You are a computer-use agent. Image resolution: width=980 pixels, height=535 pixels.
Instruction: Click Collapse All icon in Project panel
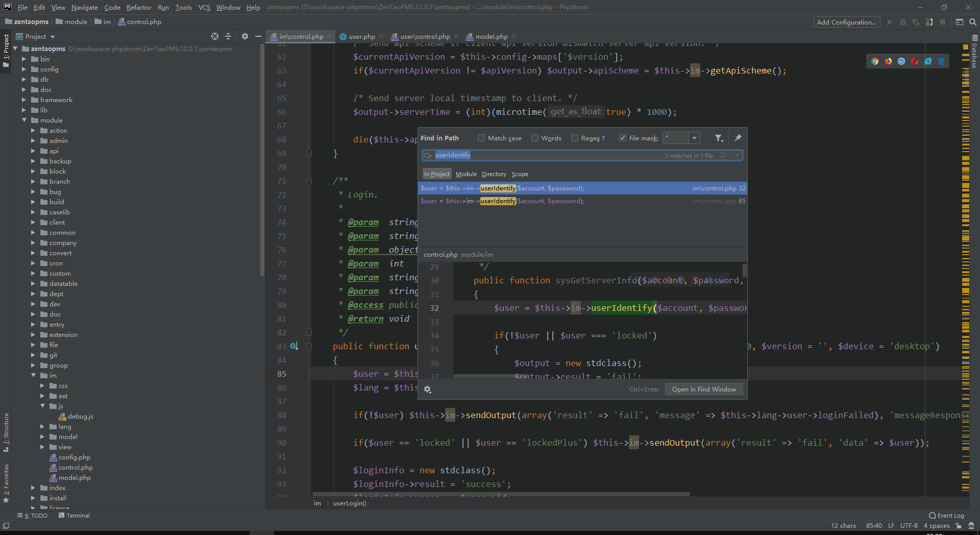[x=228, y=36]
